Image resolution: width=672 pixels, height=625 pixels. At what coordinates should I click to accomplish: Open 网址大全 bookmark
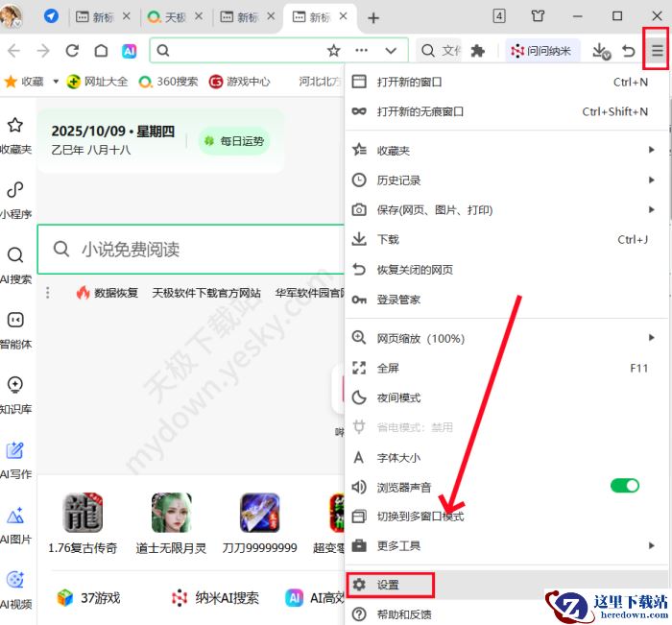97,82
